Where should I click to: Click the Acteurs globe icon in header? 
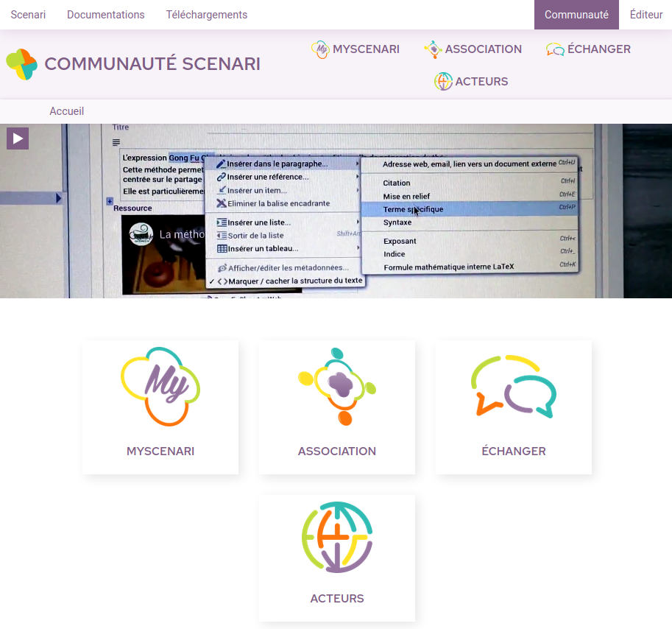(x=443, y=82)
